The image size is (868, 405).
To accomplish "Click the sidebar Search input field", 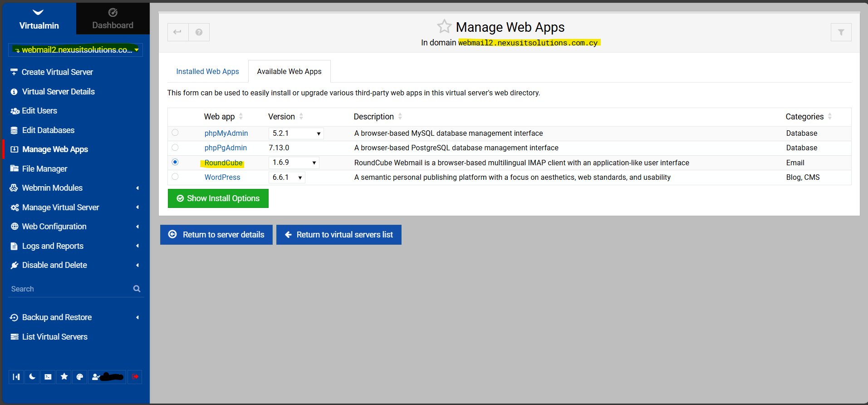I will 70,289.
